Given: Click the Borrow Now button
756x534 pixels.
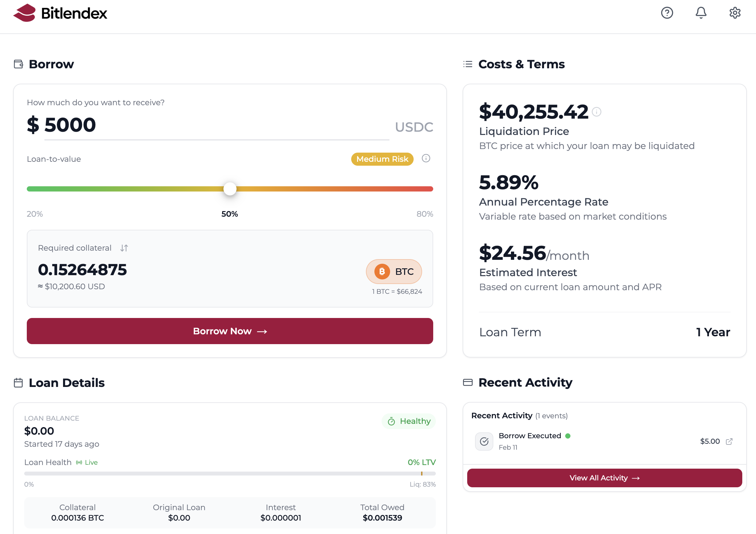Looking at the screenshot, I should point(230,331).
